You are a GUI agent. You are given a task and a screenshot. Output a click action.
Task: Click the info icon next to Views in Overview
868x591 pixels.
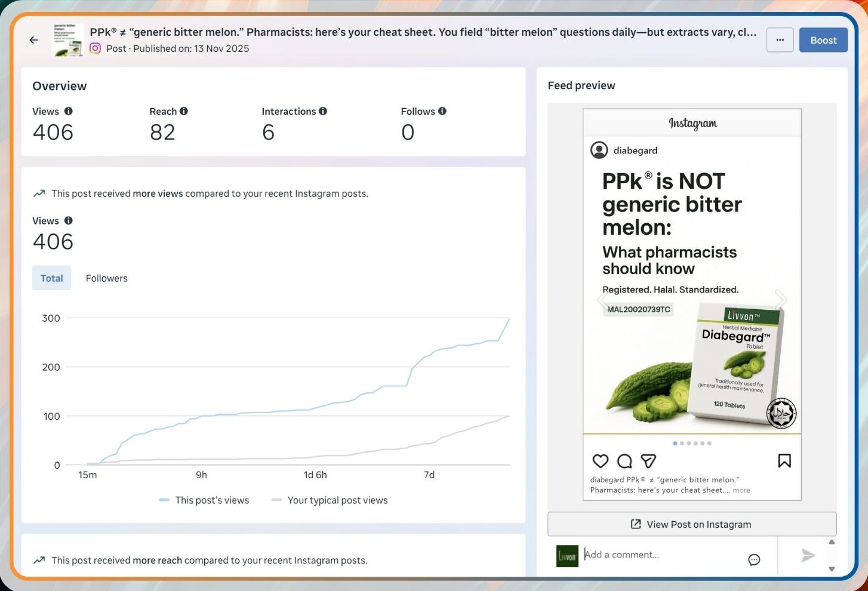(x=69, y=111)
